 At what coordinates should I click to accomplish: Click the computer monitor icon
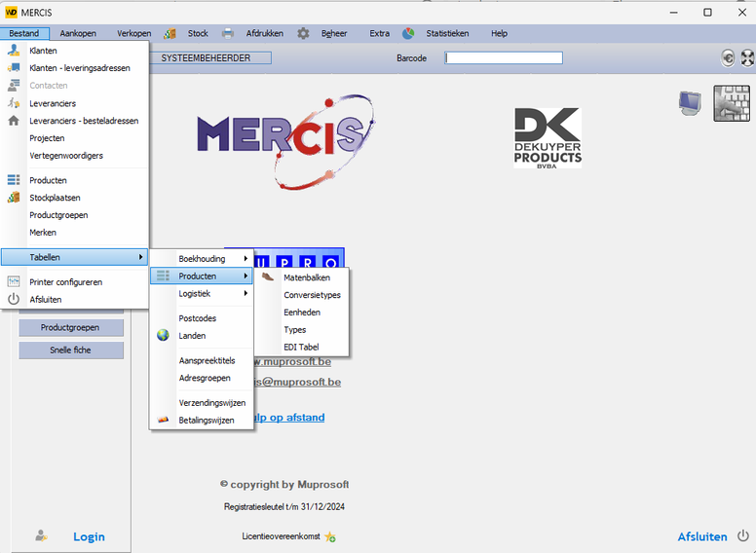690,103
